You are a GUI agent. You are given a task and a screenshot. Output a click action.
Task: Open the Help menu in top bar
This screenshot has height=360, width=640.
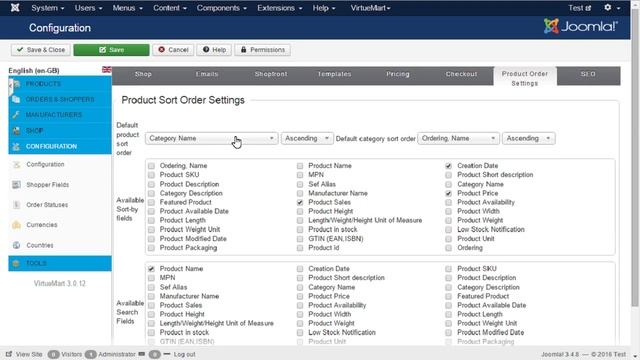click(324, 8)
